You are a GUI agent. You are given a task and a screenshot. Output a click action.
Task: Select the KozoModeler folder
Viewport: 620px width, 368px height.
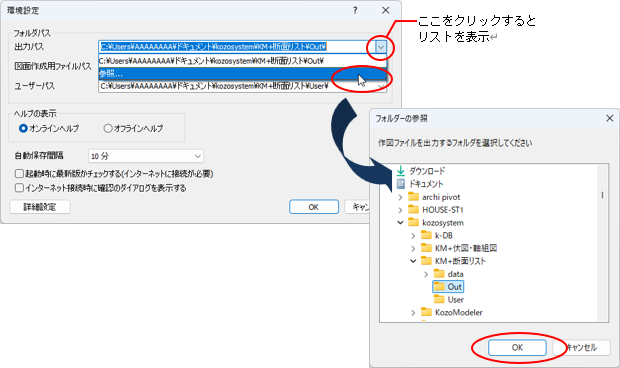(x=459, y=313)
